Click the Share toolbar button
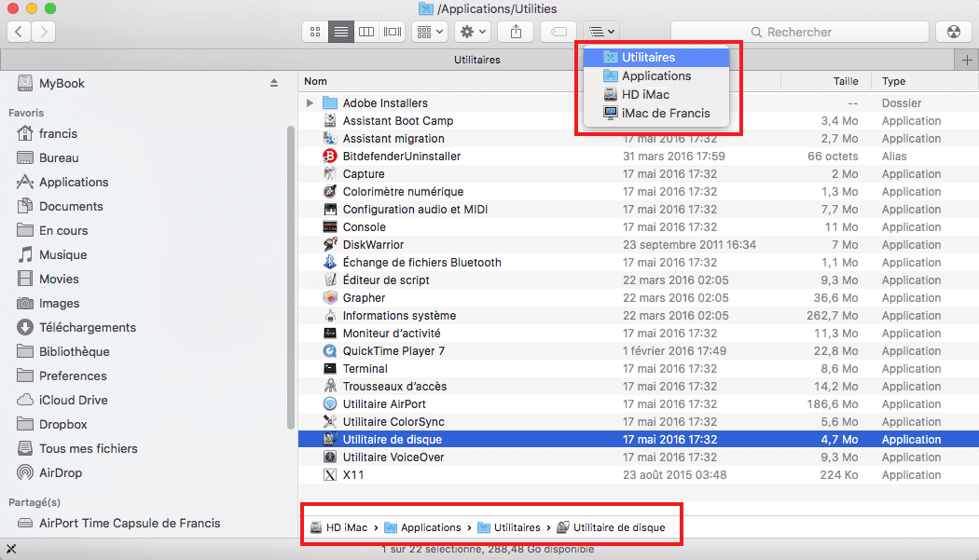 tap(516, 32)
